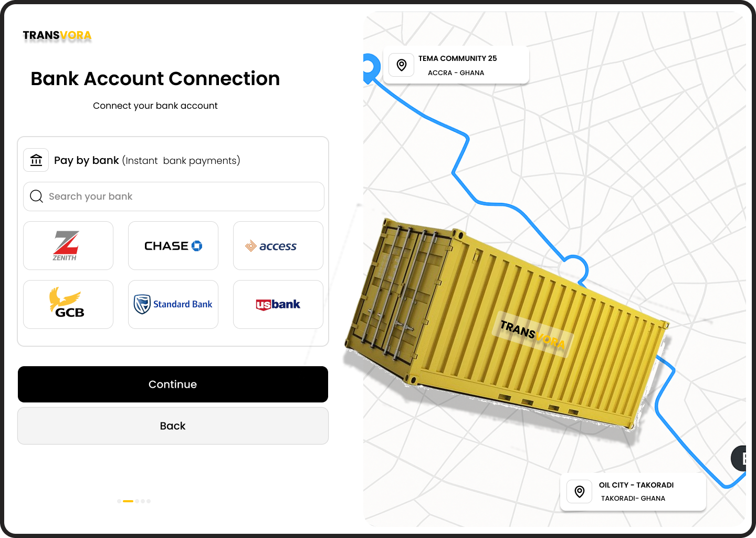Click the search magnifier in the bank search
This screenshot has height=538, width=756.
(36, 196)
